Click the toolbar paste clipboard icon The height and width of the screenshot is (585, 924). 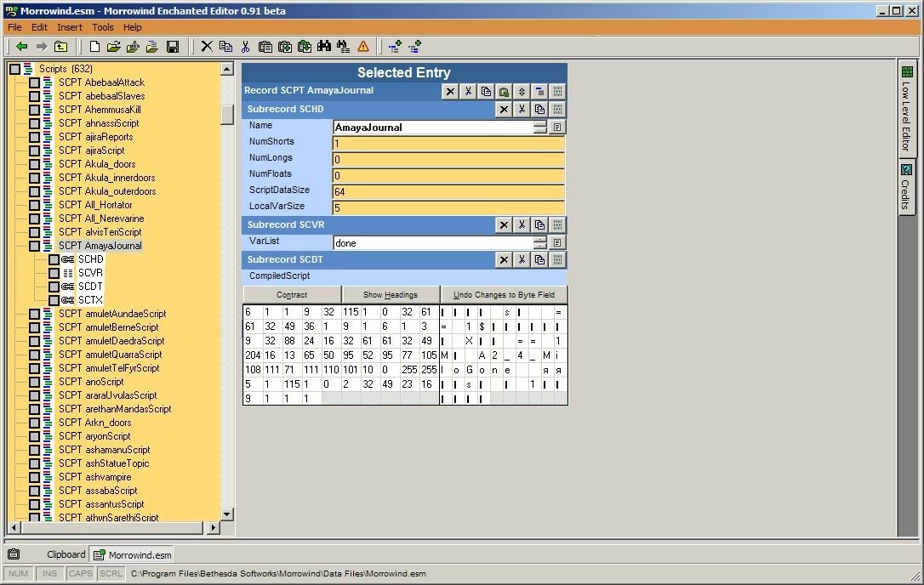265,47
